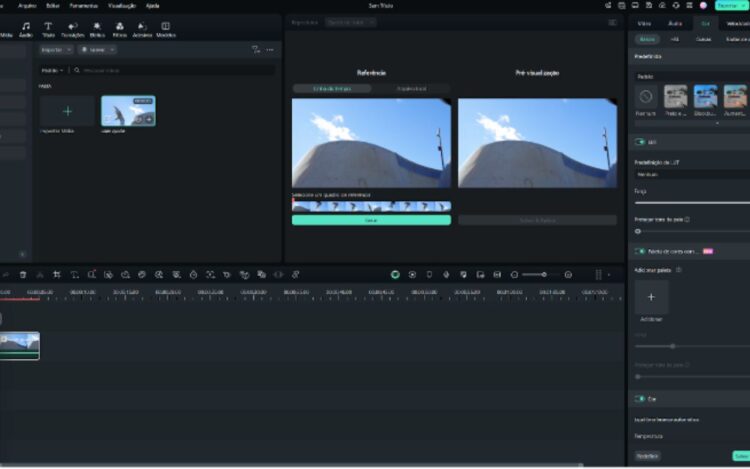Switch to the Vídeo properties tab
Screen dimensions: 750x469
[644, 23]
